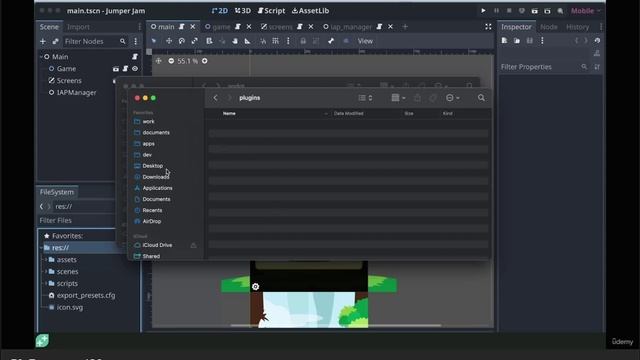Open snapping options three-dot menu
The height and width of the screenshot is (360, 640).
coord(288,41)
